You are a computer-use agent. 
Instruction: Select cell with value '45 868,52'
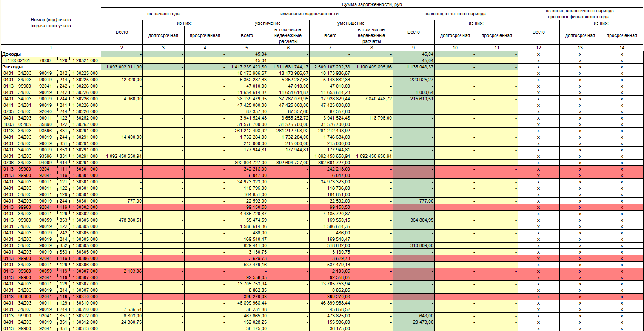point(330,309)
